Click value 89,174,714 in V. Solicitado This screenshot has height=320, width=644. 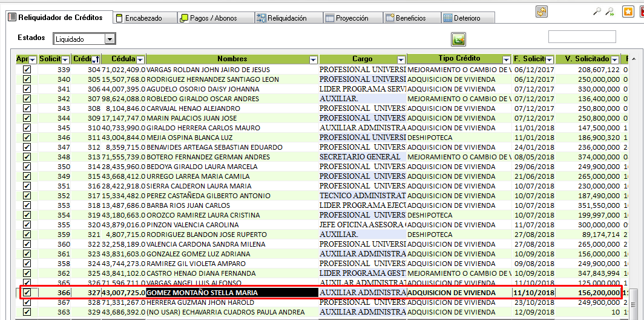[600, 235]
